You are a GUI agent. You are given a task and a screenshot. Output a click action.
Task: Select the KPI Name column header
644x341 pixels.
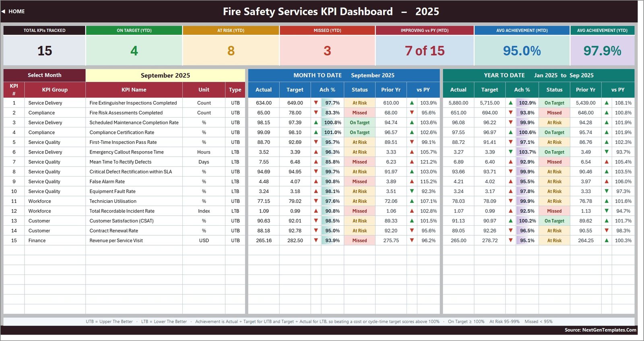point(134,90)
